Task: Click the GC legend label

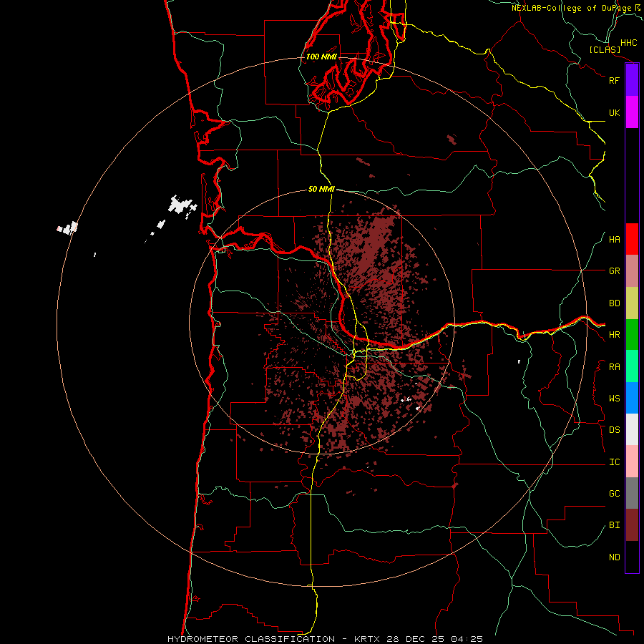Action: click(x=615, y=494)
